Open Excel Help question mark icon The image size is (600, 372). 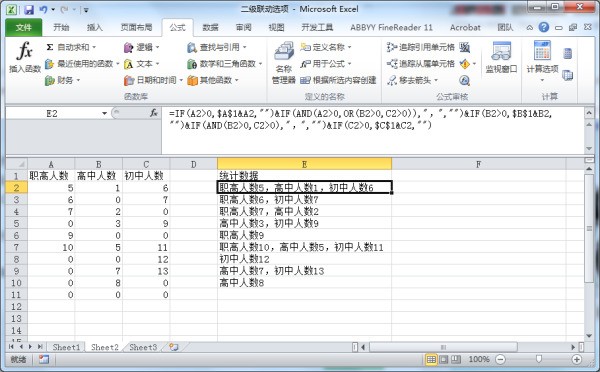(x=543, y=27)
